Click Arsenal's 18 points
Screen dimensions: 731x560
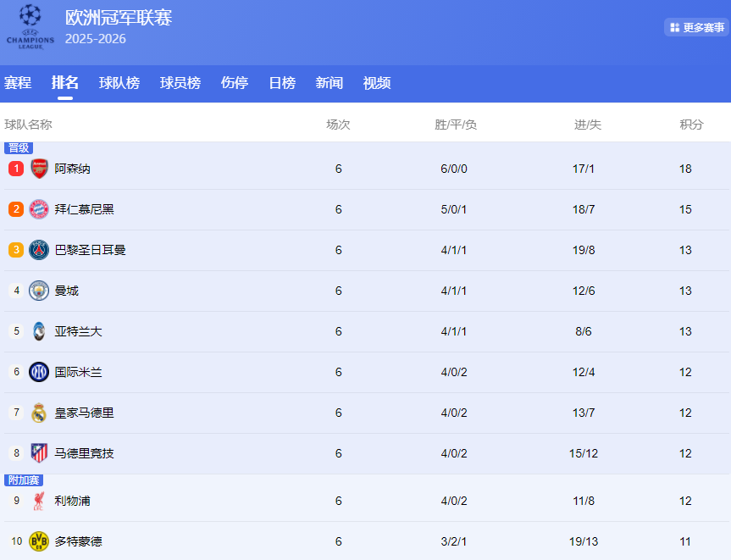pyautogui.click(x=685, y=169)
